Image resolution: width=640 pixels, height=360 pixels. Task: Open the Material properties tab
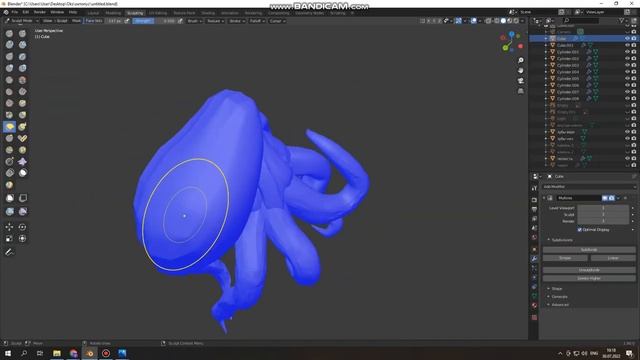click(534, 305)
